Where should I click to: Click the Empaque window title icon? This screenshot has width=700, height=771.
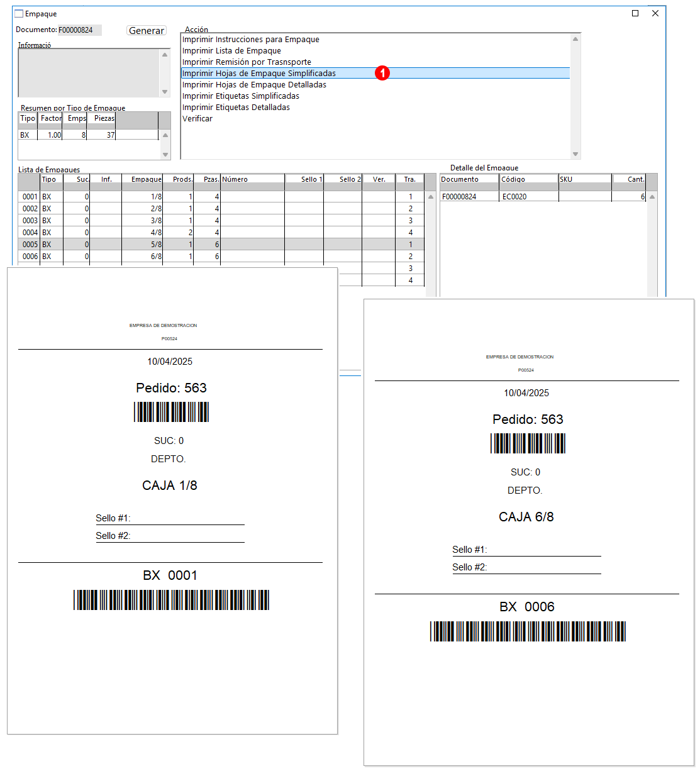tap(19, 13)
